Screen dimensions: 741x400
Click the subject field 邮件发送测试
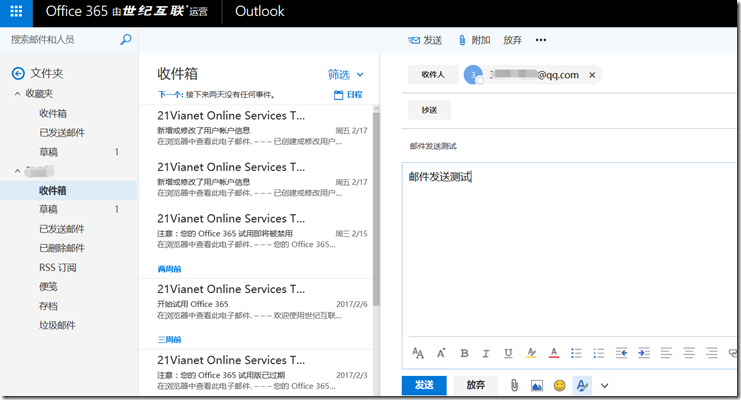[x=433, y=146]
